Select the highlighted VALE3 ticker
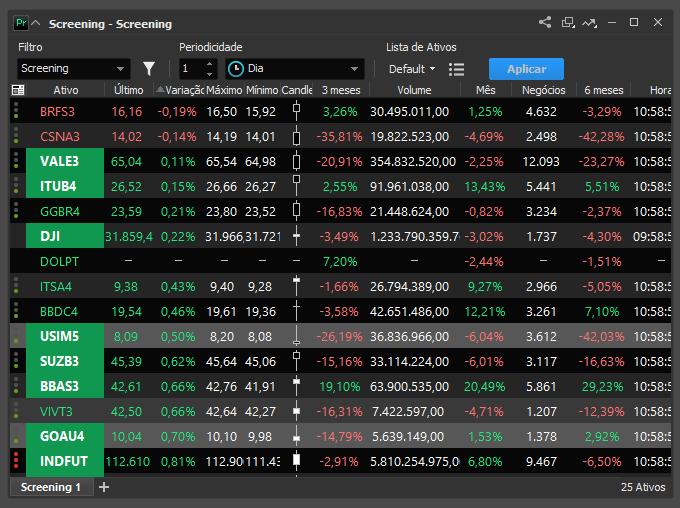 point(65,161)
